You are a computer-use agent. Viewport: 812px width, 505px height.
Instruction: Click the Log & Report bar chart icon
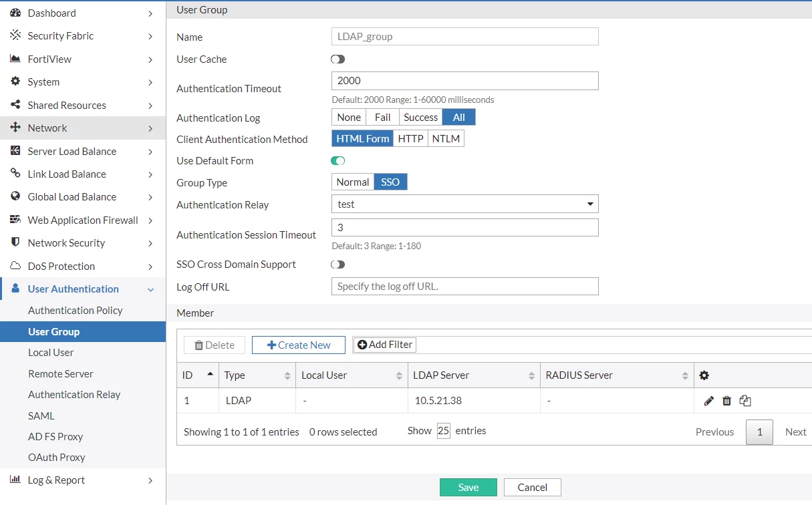tap(15, 480)
